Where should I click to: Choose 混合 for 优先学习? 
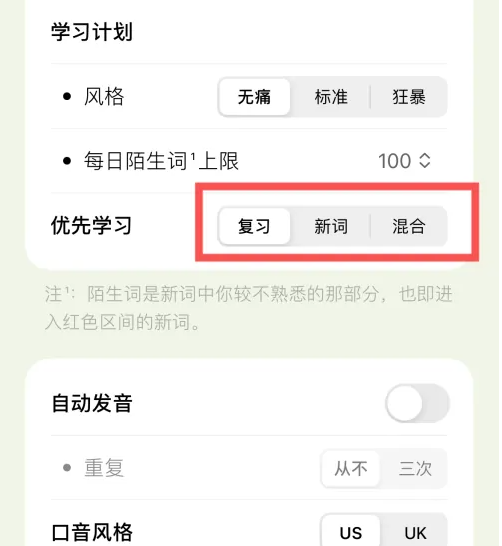tap(409, 226)
